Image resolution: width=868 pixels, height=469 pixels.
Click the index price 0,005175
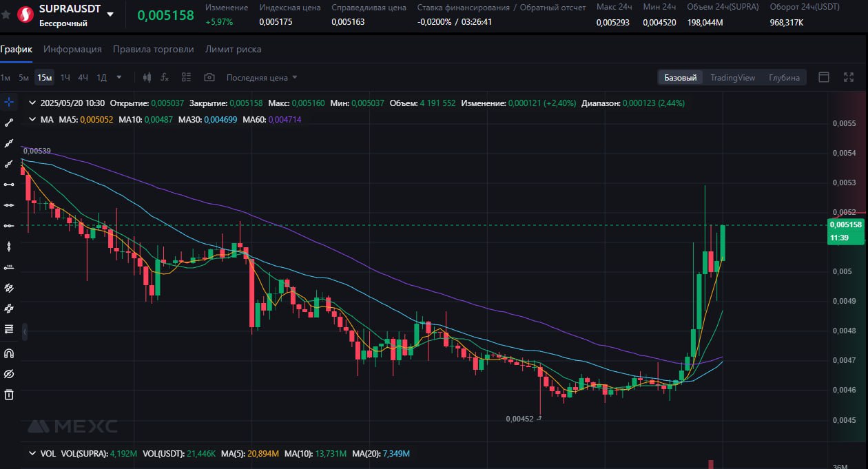275,21
